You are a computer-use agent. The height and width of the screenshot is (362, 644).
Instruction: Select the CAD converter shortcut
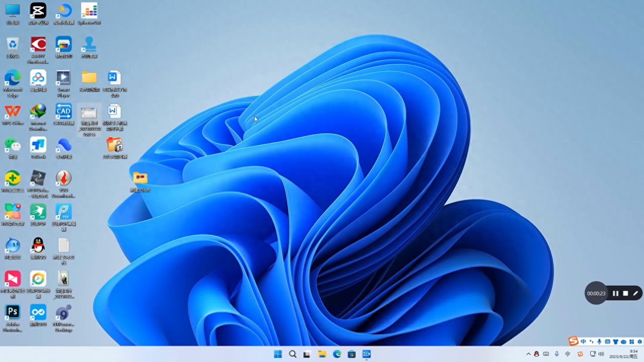click(63, 112)
